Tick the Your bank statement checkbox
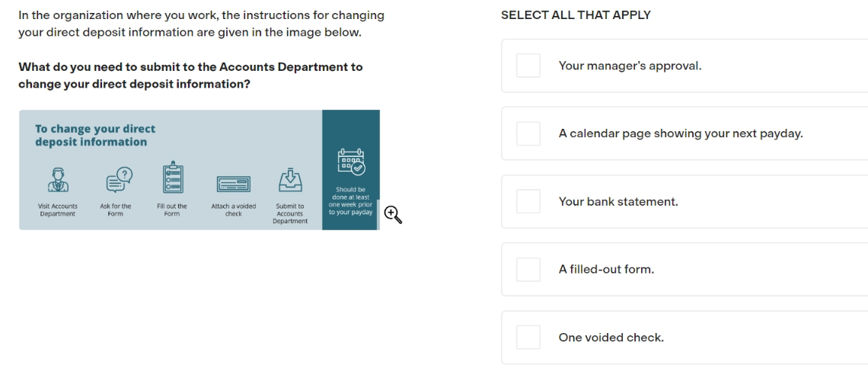 coord(528,201)
